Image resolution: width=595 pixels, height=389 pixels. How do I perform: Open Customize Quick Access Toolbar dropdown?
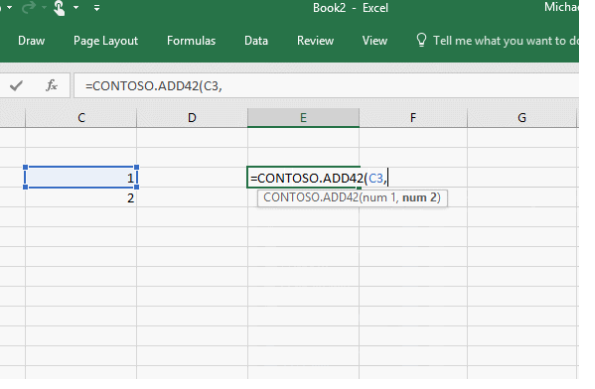(x=97, y=8)
